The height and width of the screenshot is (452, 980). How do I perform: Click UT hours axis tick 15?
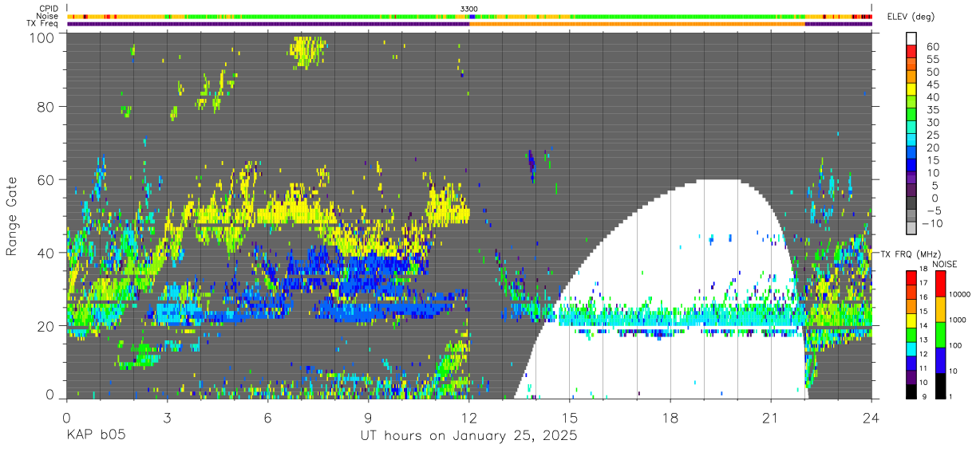tap(570, 417)
